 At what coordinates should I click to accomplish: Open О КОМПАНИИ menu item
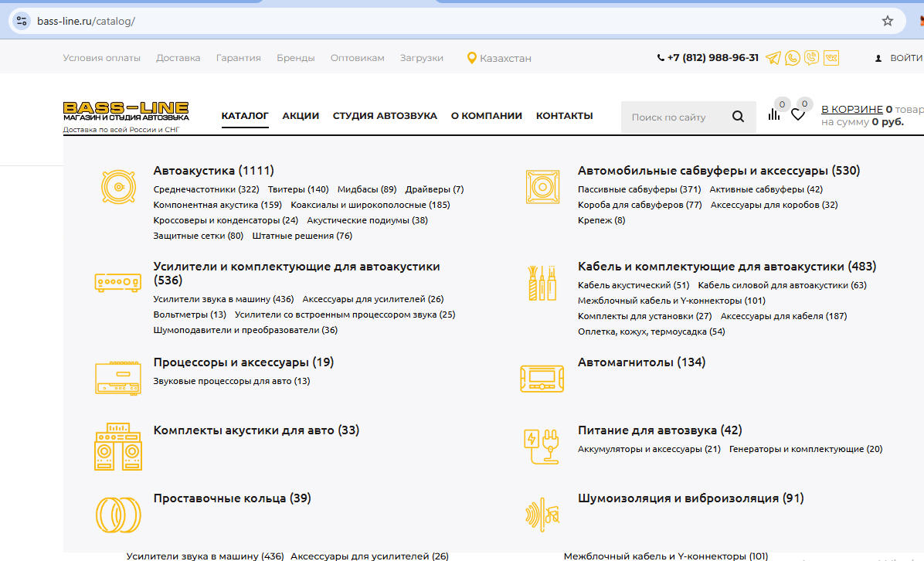tap(487, 115)
